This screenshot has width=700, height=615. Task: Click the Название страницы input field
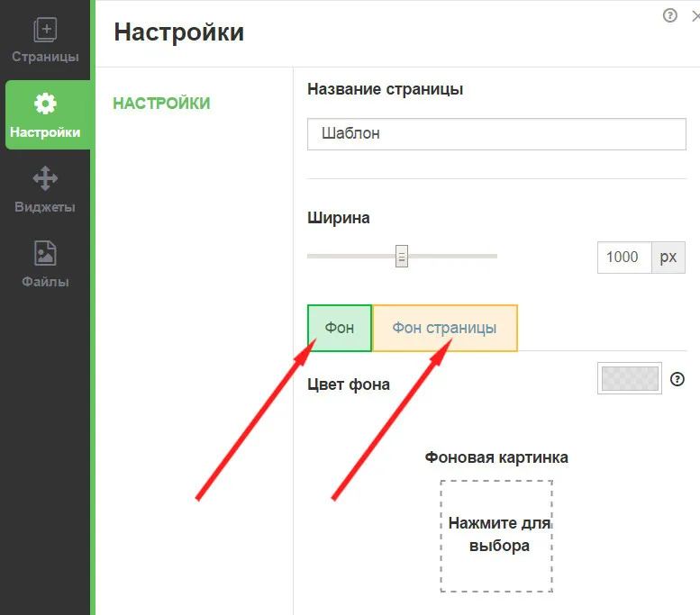(496, 134)
